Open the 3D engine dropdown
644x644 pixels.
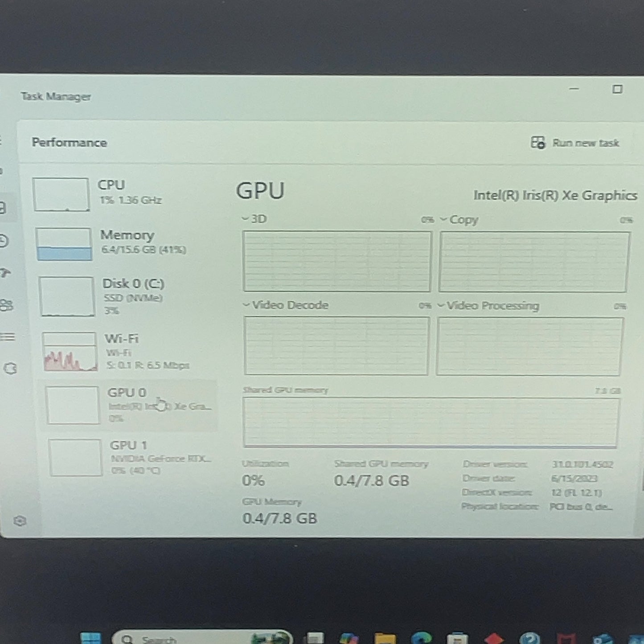click(254, 219)
